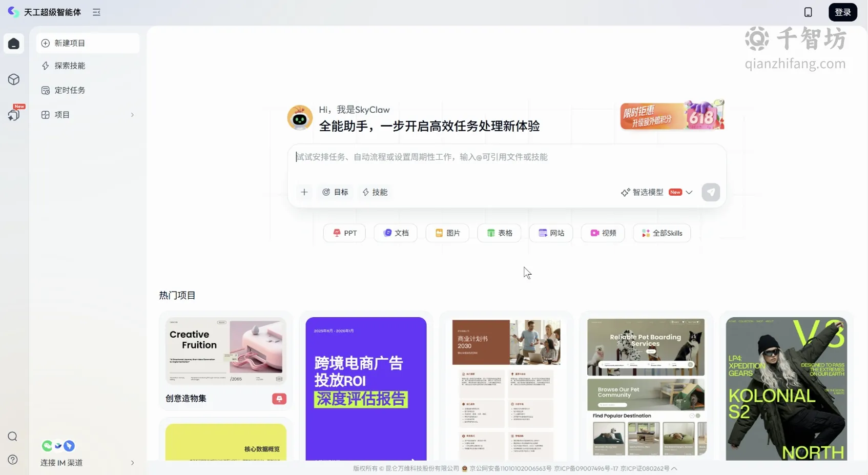Choose the 网站 skill chip

[x=551, y=233]
